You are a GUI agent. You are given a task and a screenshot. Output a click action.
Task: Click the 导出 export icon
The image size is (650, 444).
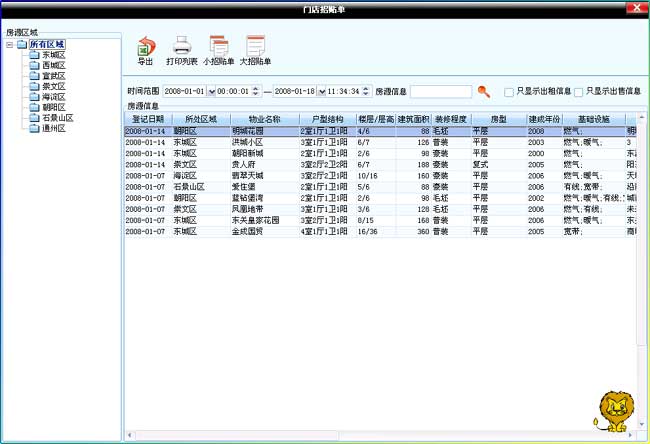(145, 45)
